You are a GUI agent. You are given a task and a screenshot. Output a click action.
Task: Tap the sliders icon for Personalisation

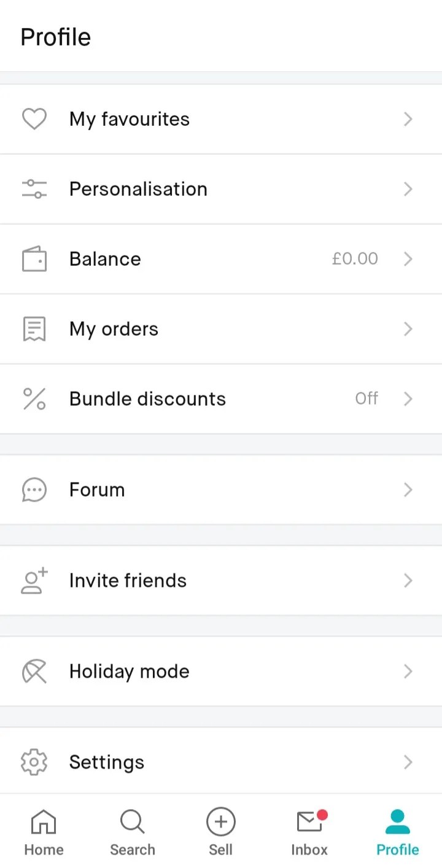click(x=34, y=189)
